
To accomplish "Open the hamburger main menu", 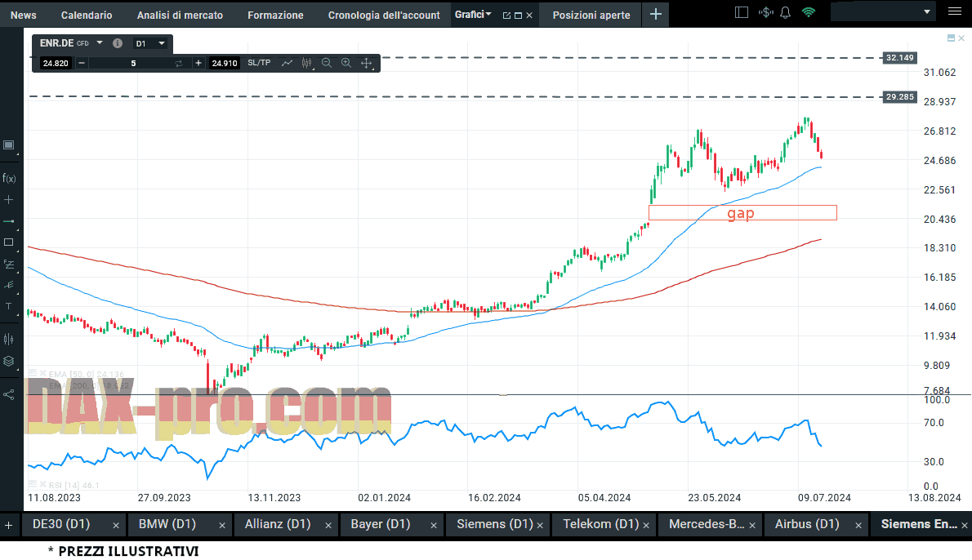I will [955, 11].
